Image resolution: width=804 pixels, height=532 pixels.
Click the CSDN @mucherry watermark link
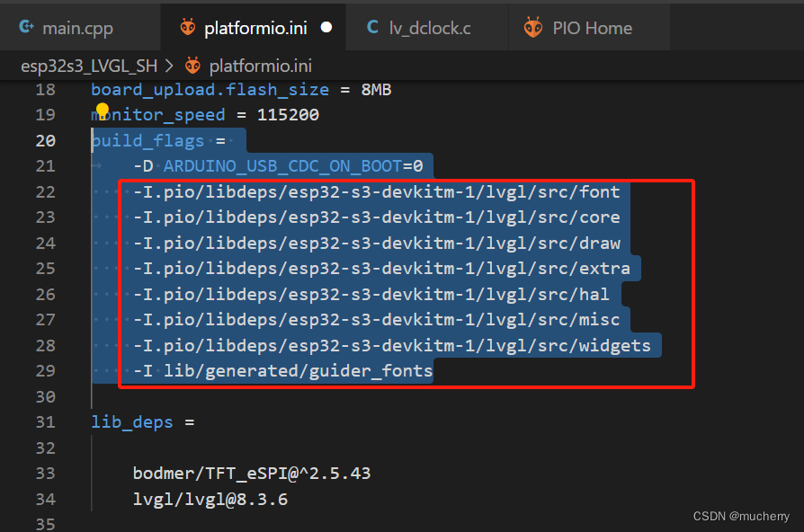[x=741, y=516]
